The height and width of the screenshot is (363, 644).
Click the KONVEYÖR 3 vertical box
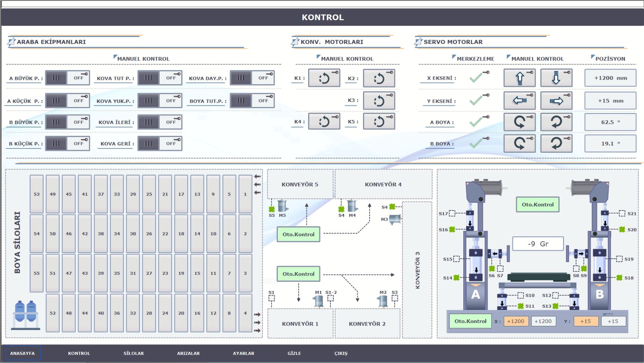[x=417, y=270]
